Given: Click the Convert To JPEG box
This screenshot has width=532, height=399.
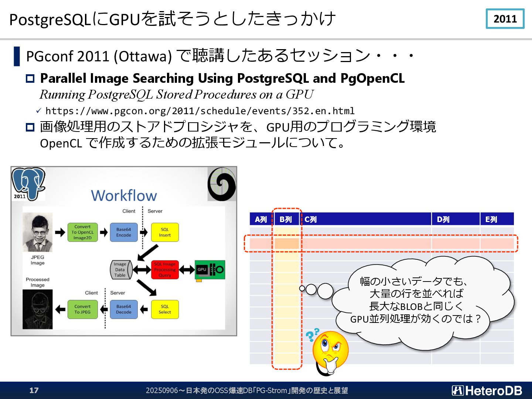Looking at the screenshot, I should pyautogui.click(x=82, y=309).
